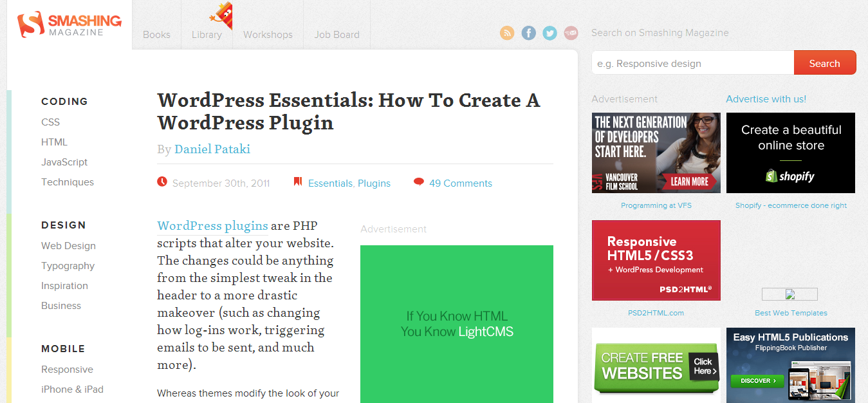868x403 pixels.
Task: Click the Programming at VFS caption link
Action: 656,205
